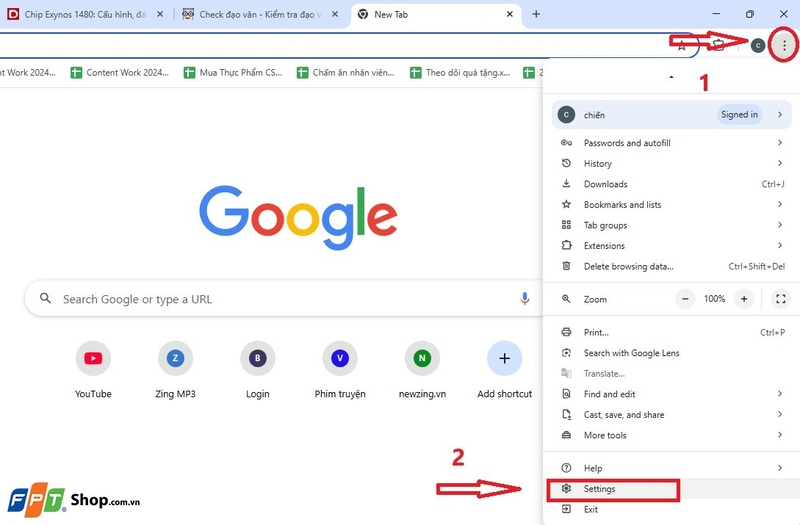This screenshot has width=800, height=525.
Task: Open Find and edit submenu
Action: point(671,394)
